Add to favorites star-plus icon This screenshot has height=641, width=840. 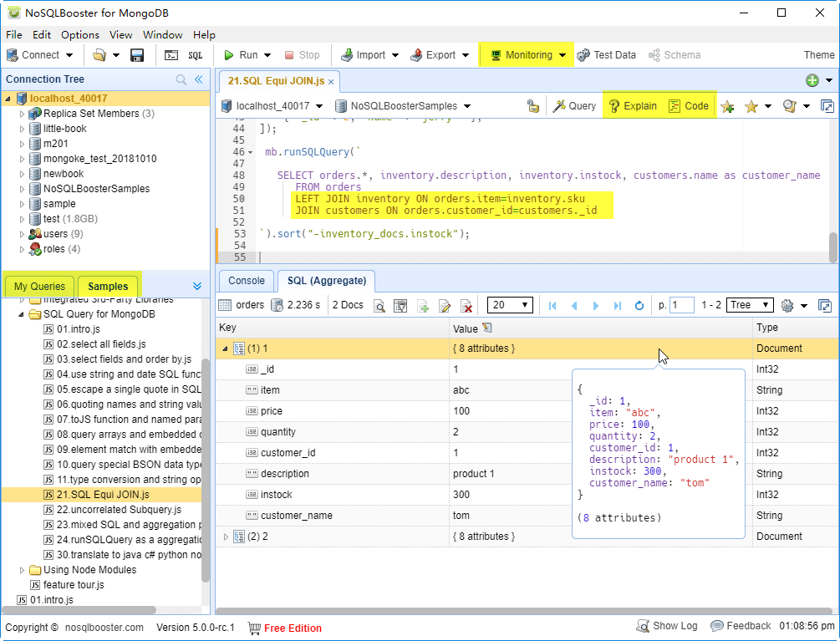click(727, 106)
